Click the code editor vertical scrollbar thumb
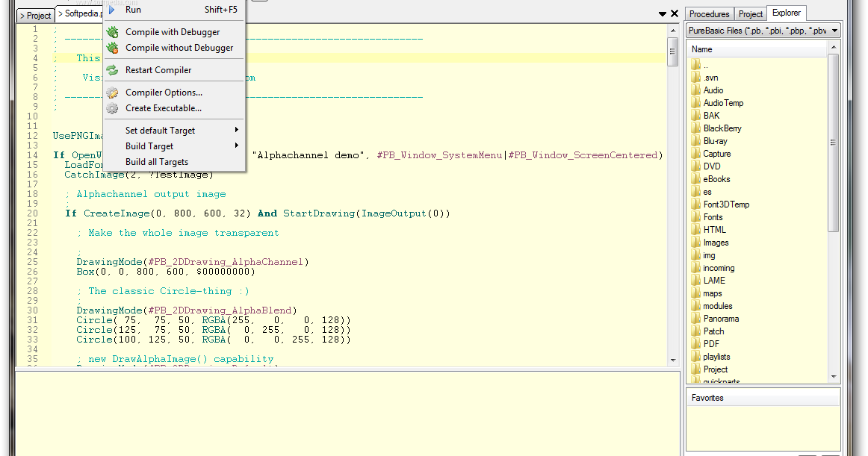Screen dimensions: 868x456 tap(673, 52)
